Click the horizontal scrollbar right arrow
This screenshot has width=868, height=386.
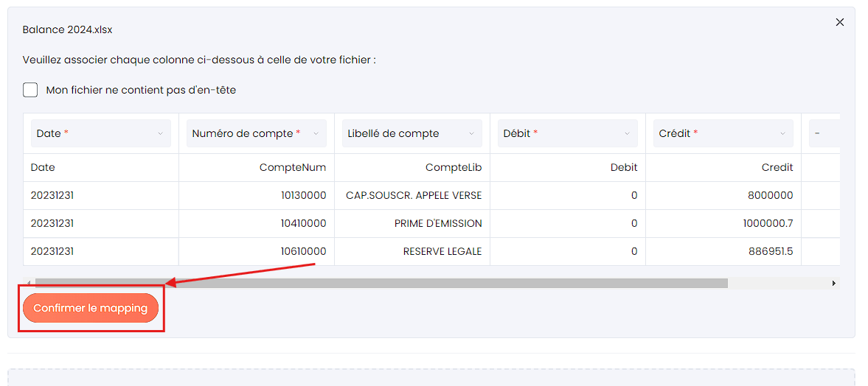(x=834, y=283)
